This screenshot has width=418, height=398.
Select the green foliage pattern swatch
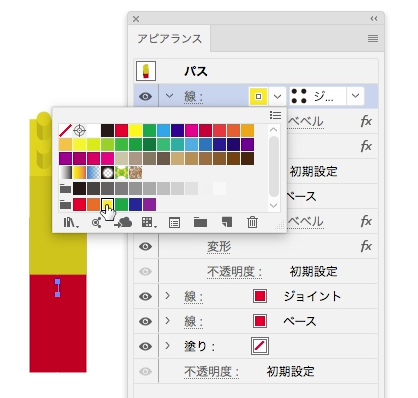121,172
